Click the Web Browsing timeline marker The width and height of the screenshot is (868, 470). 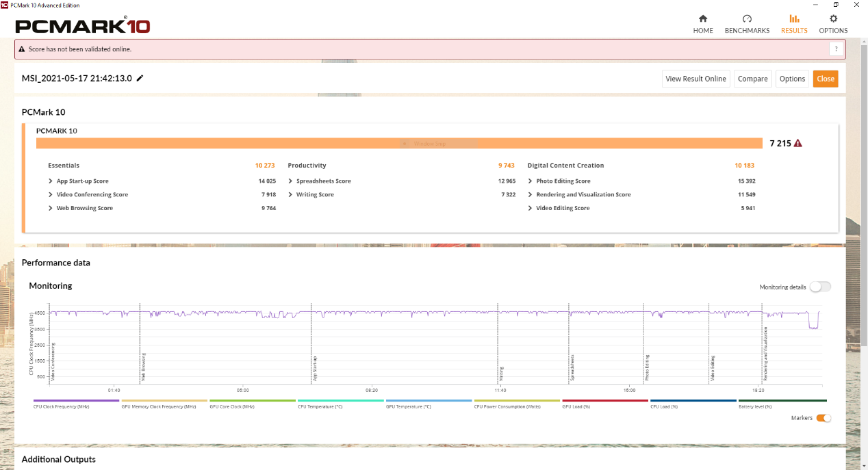point(143,366)
